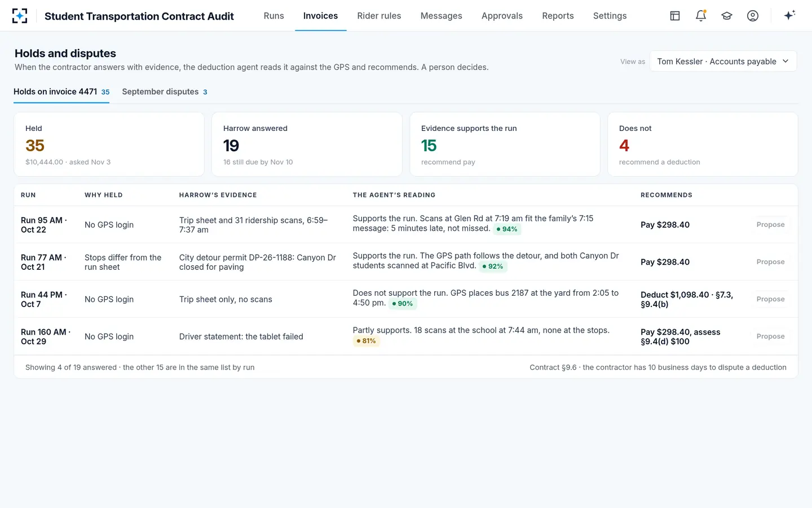Propose the Run 95 AM recommendation

click(770, 225)
